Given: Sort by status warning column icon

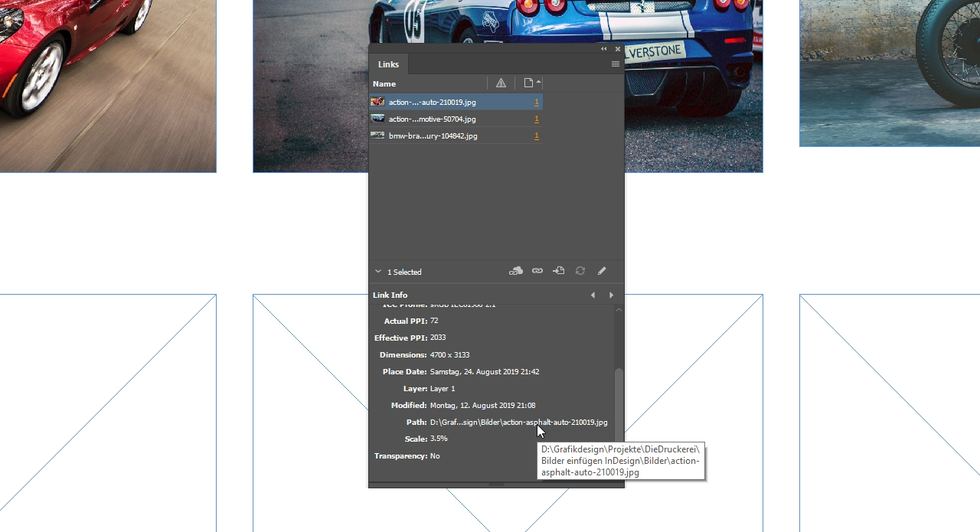Looking at the screenshot, I should coord(501,83).
